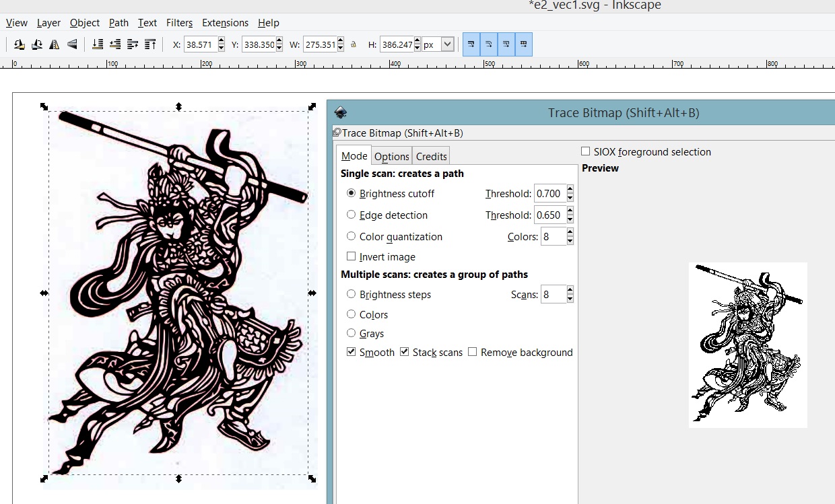
Task: Open the Filters menu
Action: [x=179, y=23]
